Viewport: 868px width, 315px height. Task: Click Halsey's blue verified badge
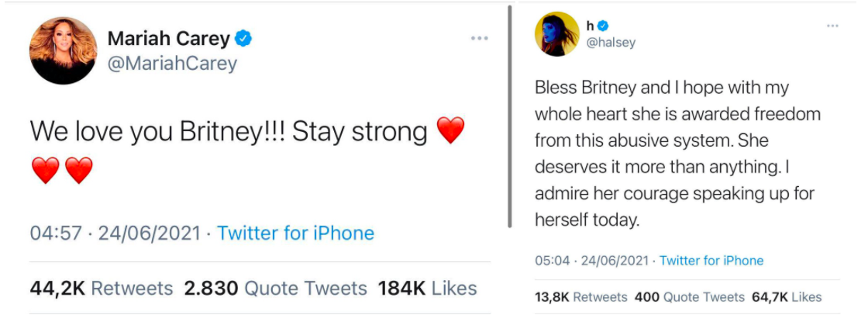coord(603,26)
